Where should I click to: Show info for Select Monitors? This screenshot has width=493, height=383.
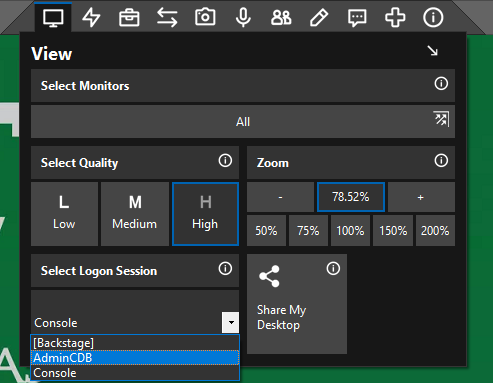click(x=441, y=84)
